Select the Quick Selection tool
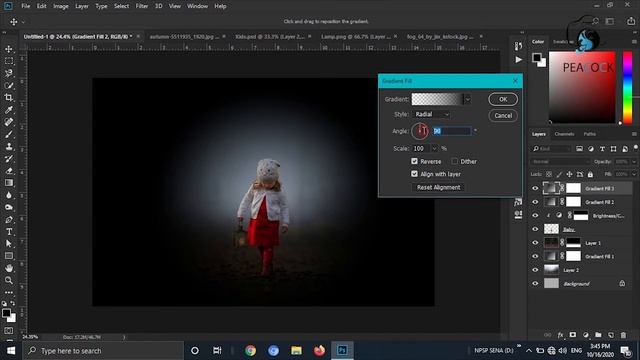 [9, 86]
